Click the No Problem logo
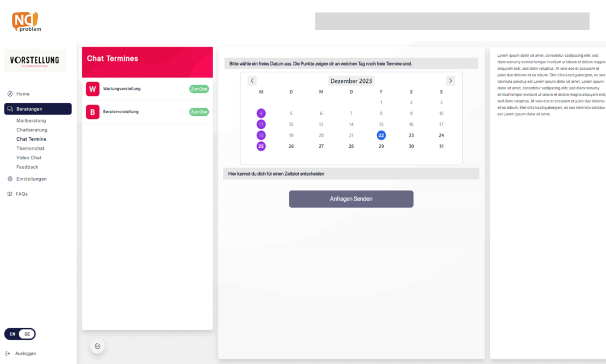The width and height of the screenshot is (606, 364). (x=27, y=21)
